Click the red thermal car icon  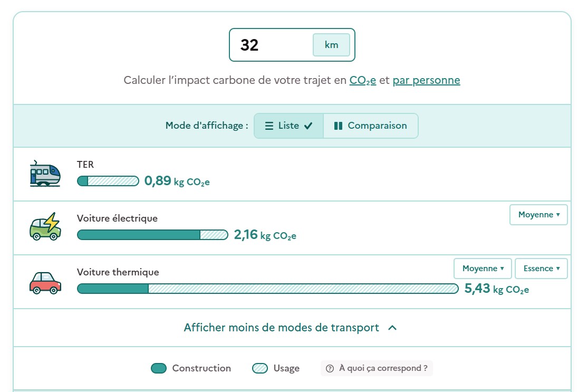tap(45, 283)
